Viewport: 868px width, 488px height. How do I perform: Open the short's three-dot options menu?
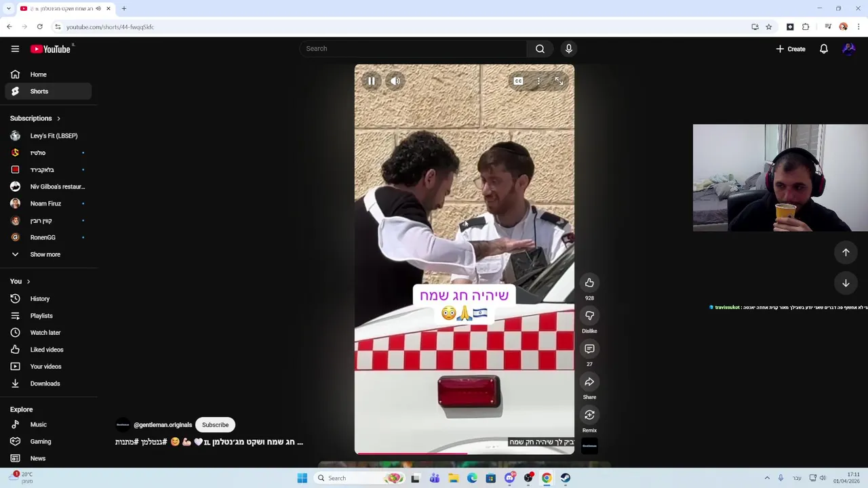(x=538, y=81)
